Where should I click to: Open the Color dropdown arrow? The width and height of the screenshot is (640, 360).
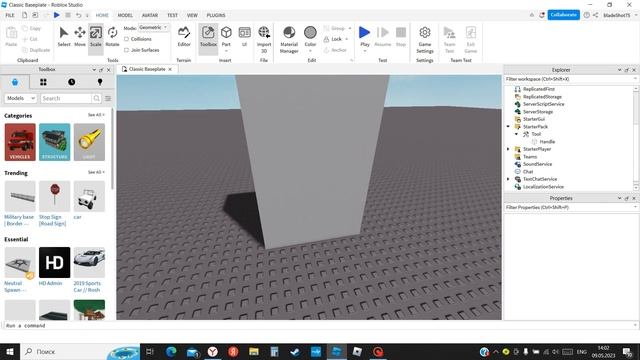click(x=310, y=51)
